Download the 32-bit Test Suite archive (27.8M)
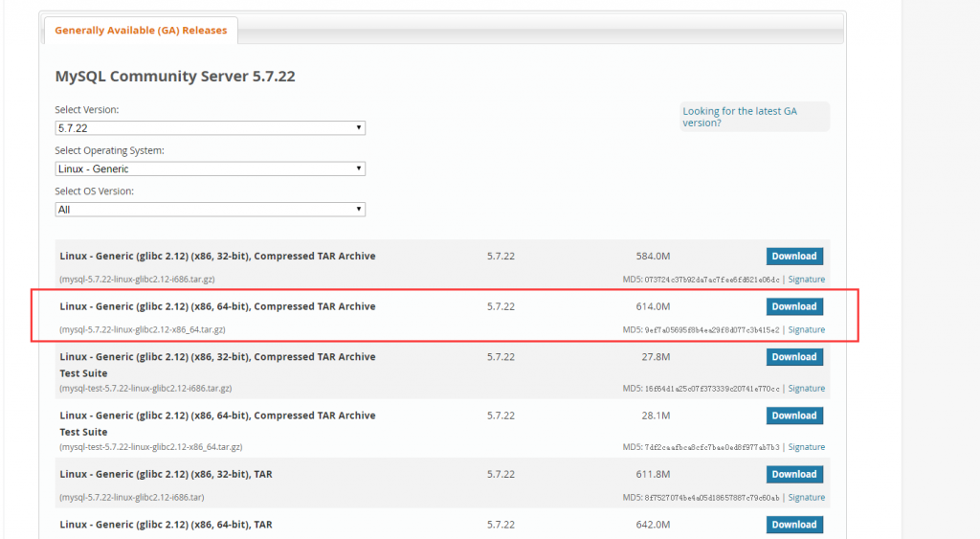Image resolution: width=980 pixels, height=539 pixels. [794, 357]
